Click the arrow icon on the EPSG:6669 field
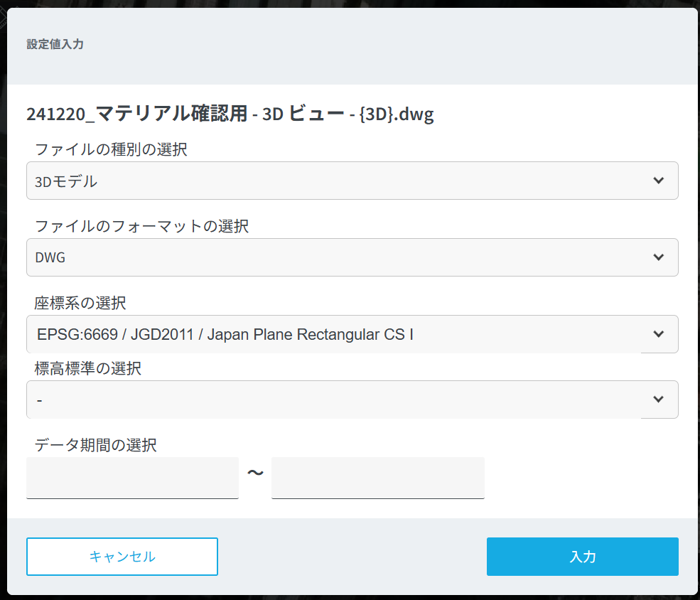This screenshot has width=700, height=600. 658,334
